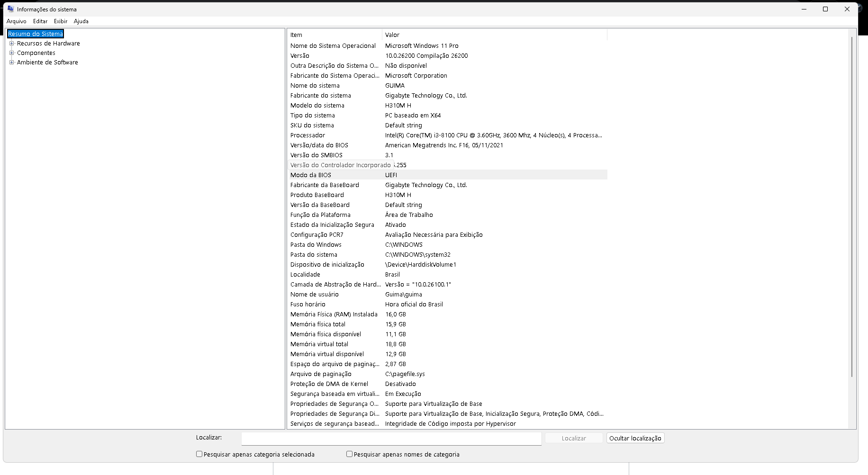Select the Nome de usuário row

click(447, 295)
